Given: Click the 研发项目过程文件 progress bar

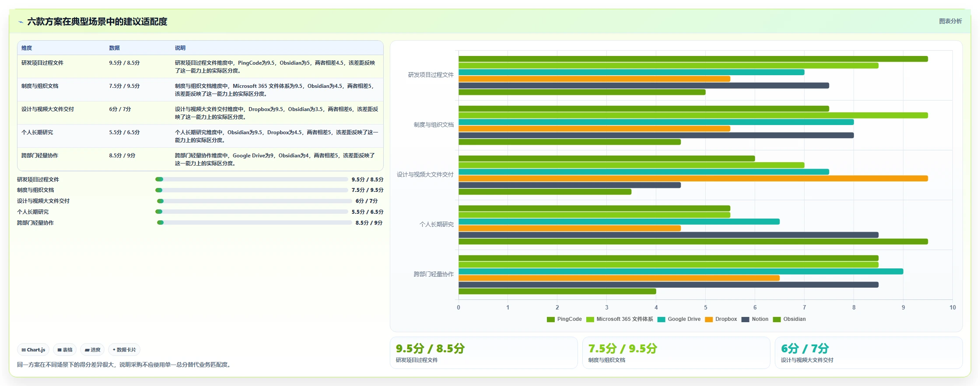Looking at the screenshot, I should tap(252, 179).
